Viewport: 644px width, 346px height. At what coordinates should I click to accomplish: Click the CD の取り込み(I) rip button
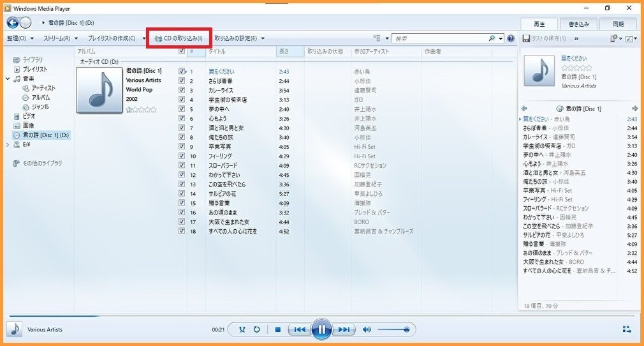click(179, 38)
